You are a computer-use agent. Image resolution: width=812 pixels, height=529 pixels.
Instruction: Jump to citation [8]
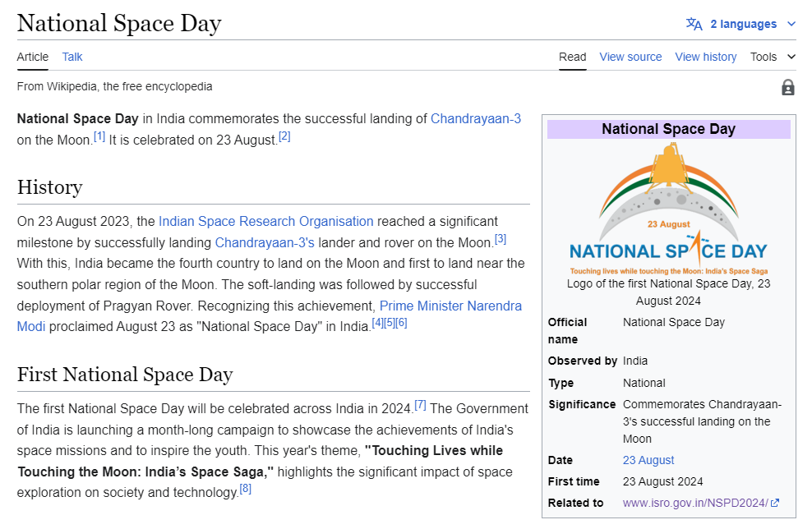tap(246, 489)
